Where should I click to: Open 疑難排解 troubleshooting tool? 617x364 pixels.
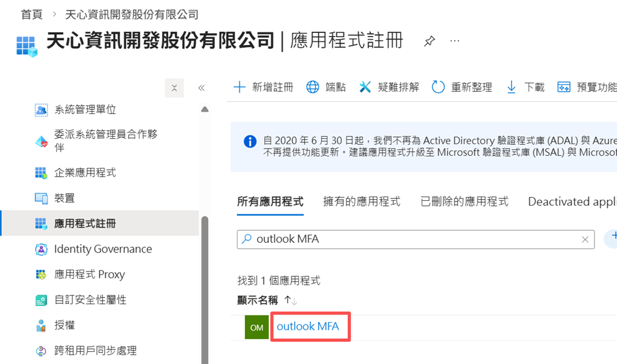[389, 87]
